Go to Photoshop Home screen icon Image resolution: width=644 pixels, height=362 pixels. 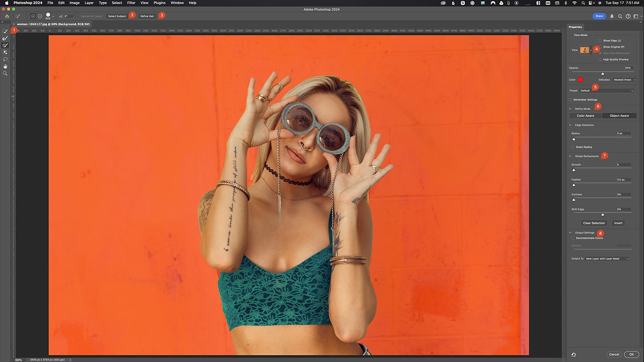pos(7,16)
